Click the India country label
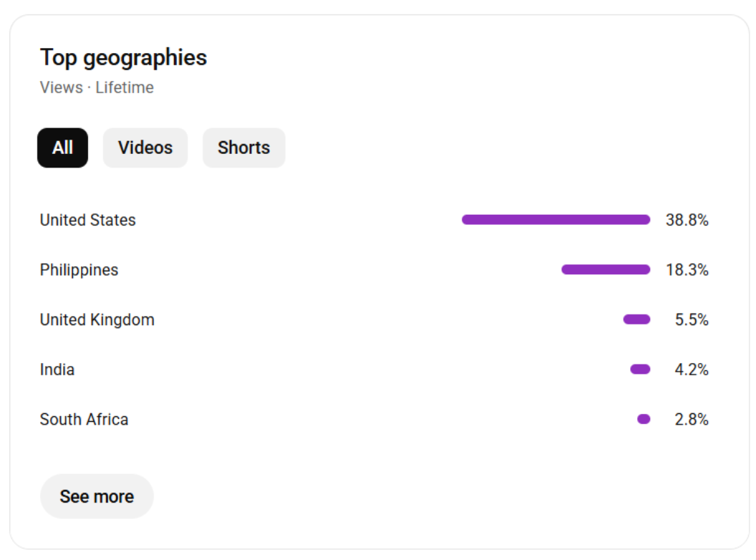Screen dimensions: 756x560 point(57,370)
